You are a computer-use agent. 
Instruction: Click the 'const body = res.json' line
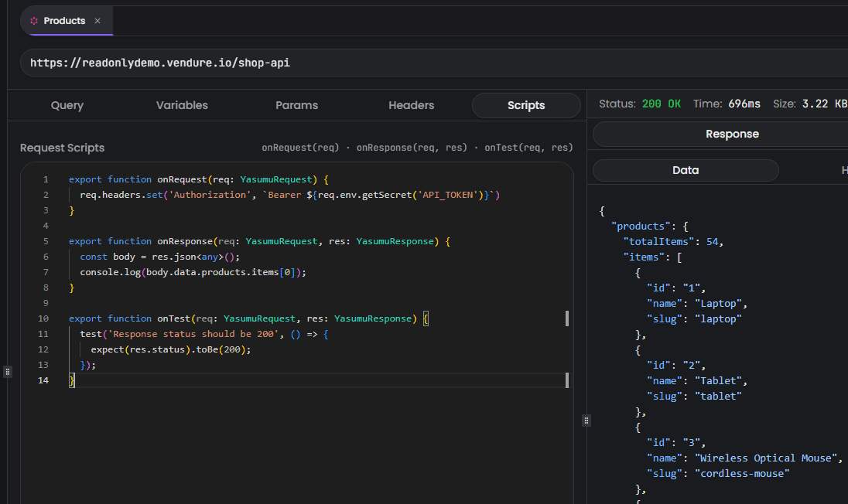coord(159,257)
